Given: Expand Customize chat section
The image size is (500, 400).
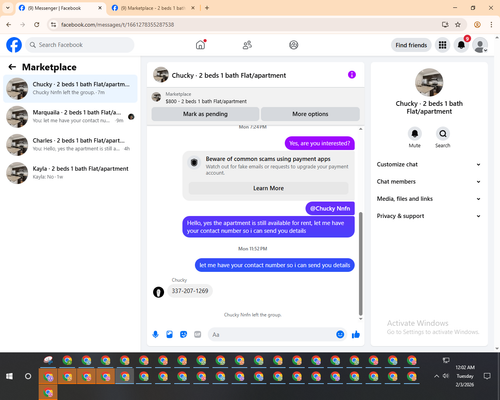Looking at the screenshot, I should click(x=429, y=164).
